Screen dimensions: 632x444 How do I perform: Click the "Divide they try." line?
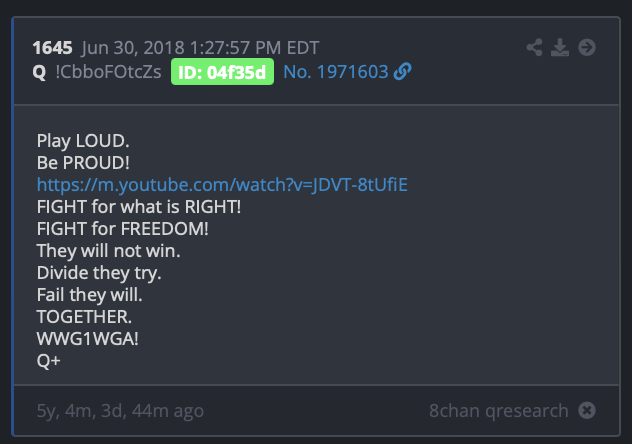[x=99, y=273]
